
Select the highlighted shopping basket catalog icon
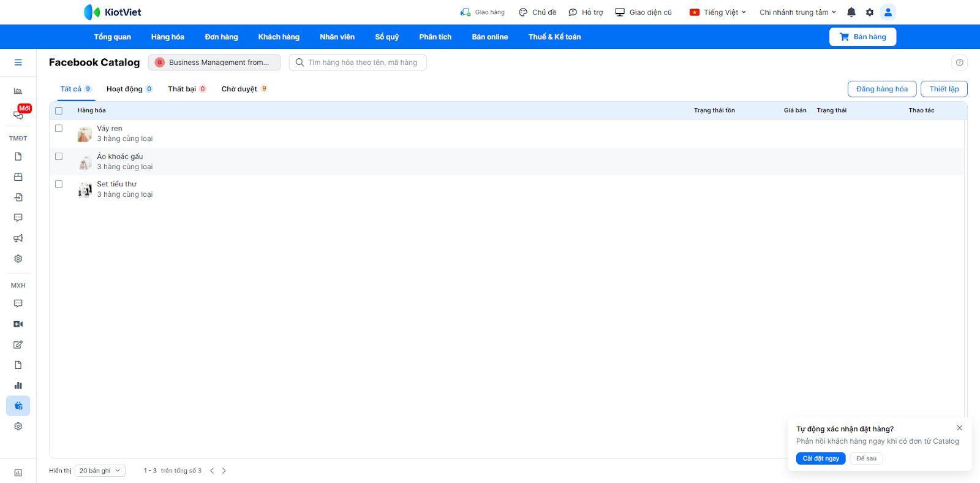[18, 406]
